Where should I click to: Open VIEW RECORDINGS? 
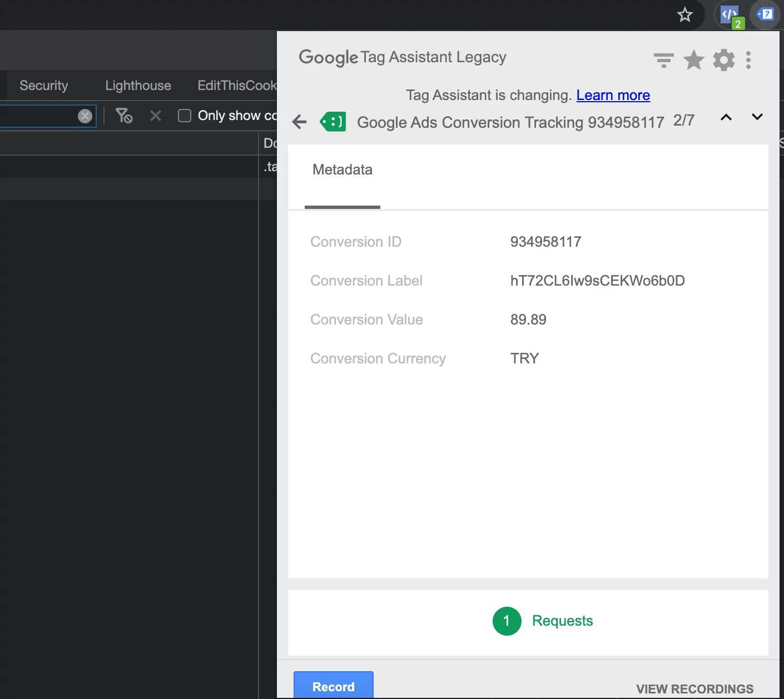click(x=695, y=689)
